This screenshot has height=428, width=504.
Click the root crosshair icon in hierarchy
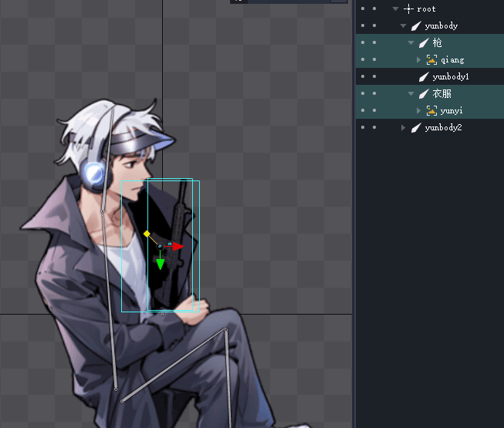pos(408,9)
